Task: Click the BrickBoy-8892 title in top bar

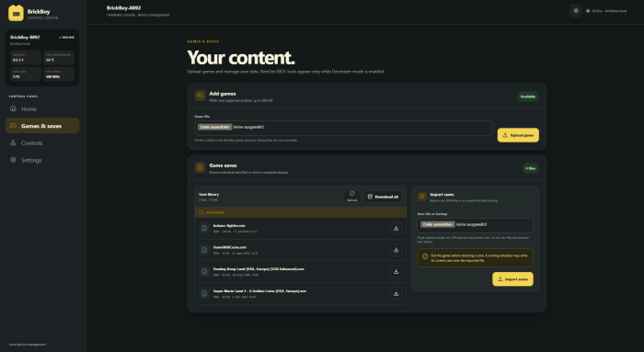Action: [x=123, y=7]
